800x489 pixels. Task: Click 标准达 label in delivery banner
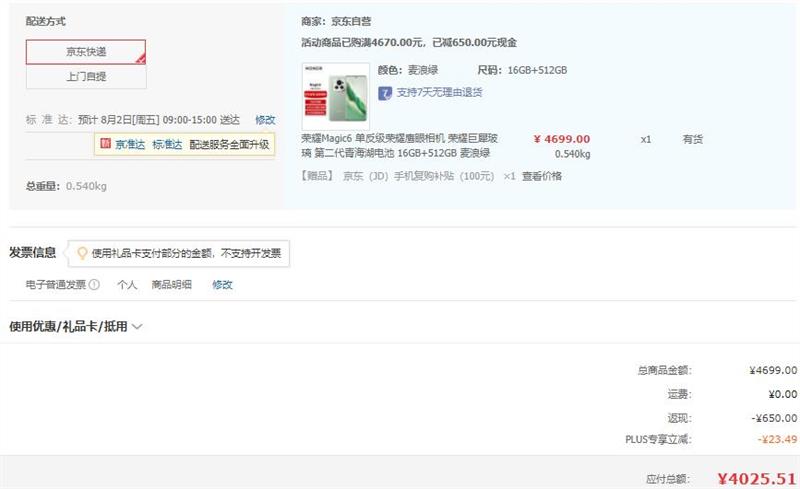(167, 144)
